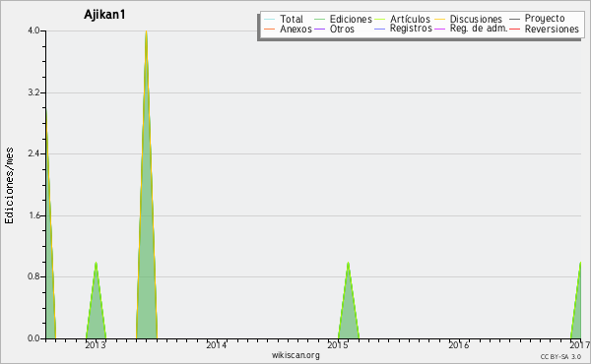The width and height of the screenshot is (591, 364).
Task: Click the Anexos legend color line
Action: (x=270, y=29)
